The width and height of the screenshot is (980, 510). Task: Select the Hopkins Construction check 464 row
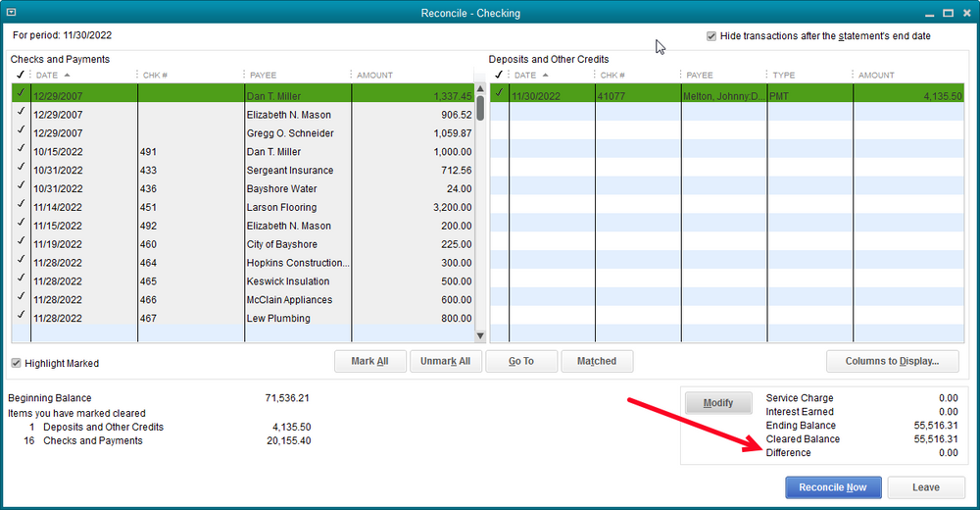click(x=243, y=263)
